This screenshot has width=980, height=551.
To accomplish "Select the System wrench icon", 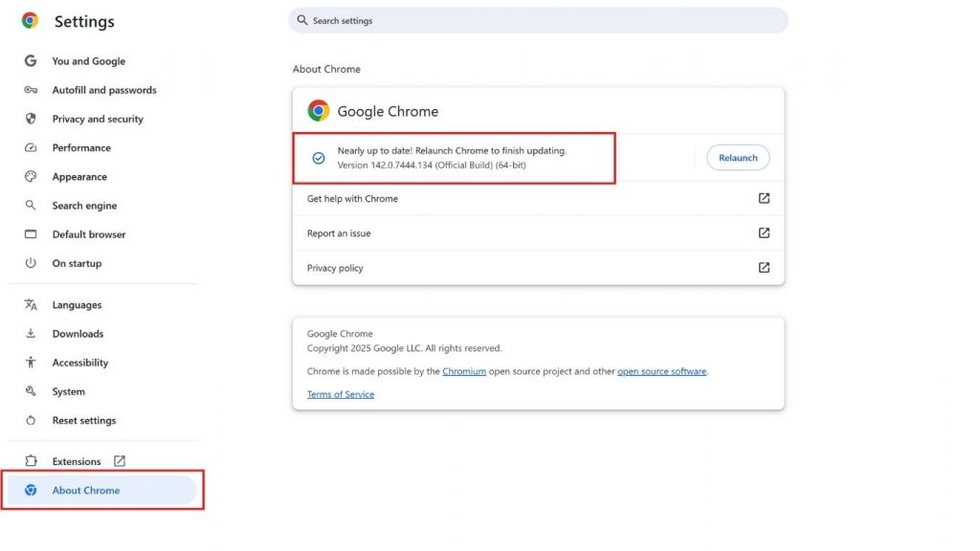I will pyautogui.click(x=30, y=391).
